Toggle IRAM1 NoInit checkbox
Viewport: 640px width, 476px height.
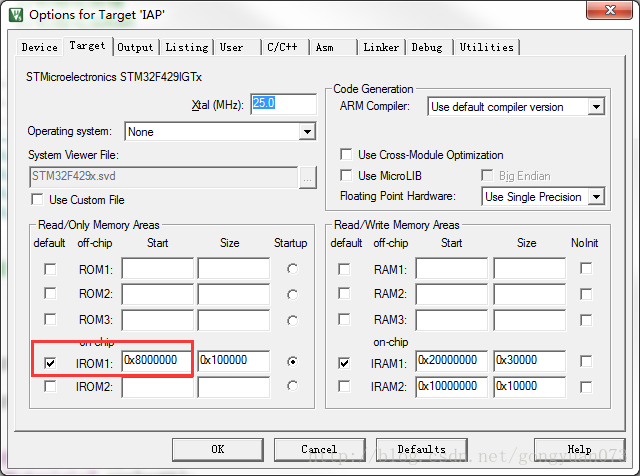tap(586, 361)
